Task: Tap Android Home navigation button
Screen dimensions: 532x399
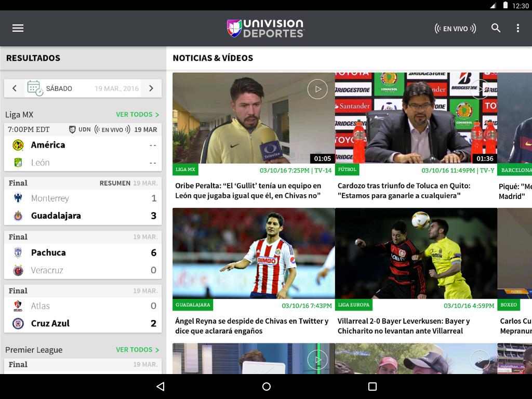Action: pyautogui.click(x=267, y=387)
